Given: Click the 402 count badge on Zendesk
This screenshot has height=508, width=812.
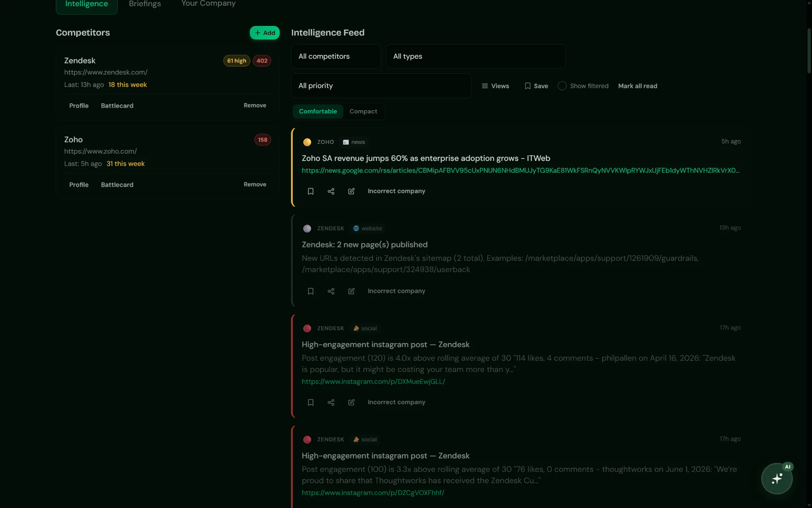Looking at the screenshot, I should (x=262, y=61).
